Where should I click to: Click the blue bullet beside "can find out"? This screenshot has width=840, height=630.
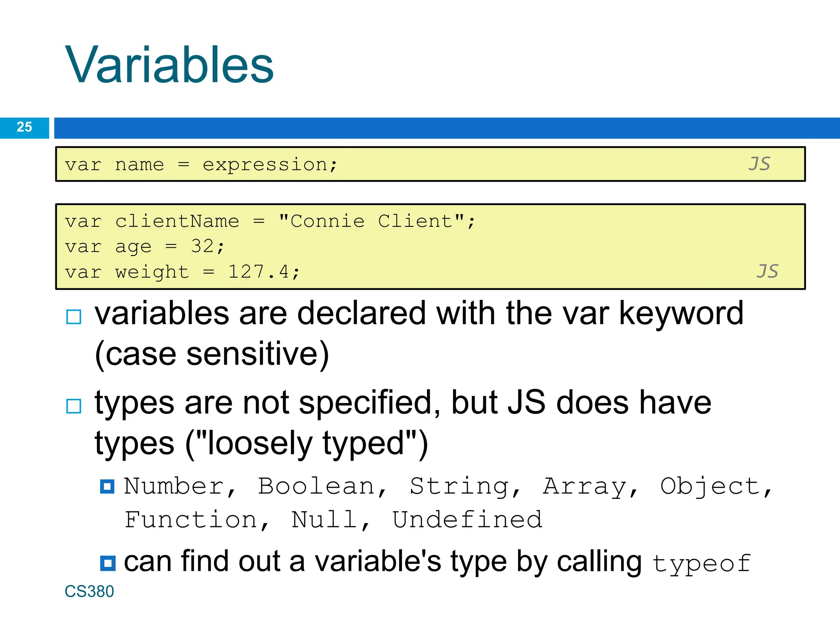108,564
